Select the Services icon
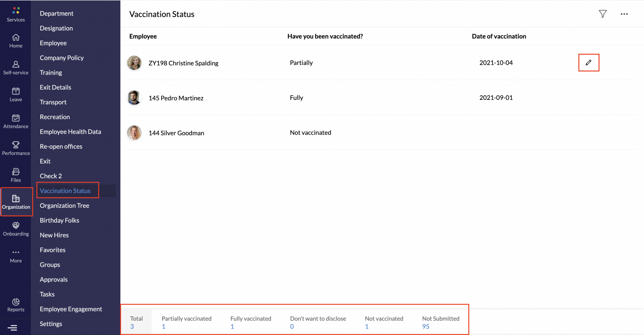 click(15, 14)
